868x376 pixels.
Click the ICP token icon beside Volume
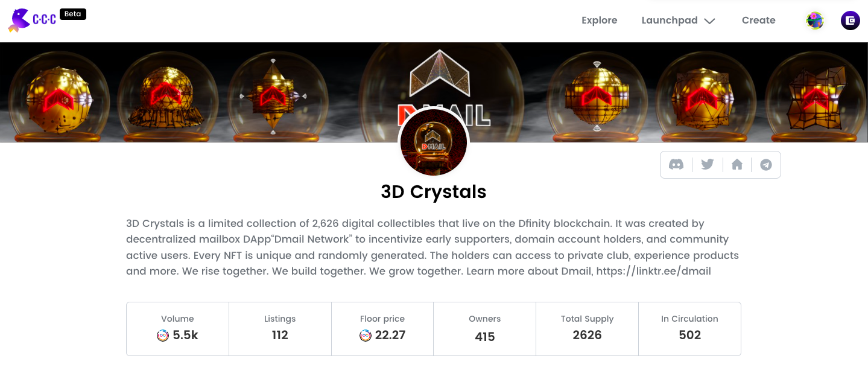(x=163, y=336)
